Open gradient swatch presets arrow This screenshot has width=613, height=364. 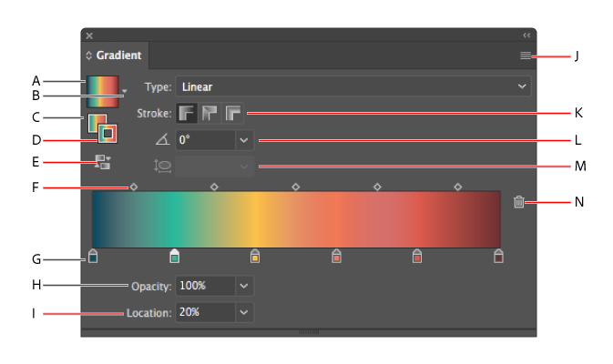coord(124,91)
